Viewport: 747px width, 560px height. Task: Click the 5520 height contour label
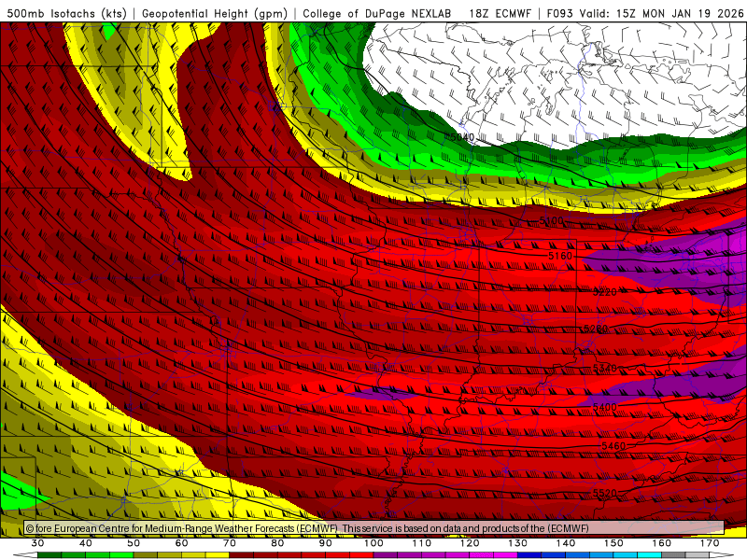(605, 494)
